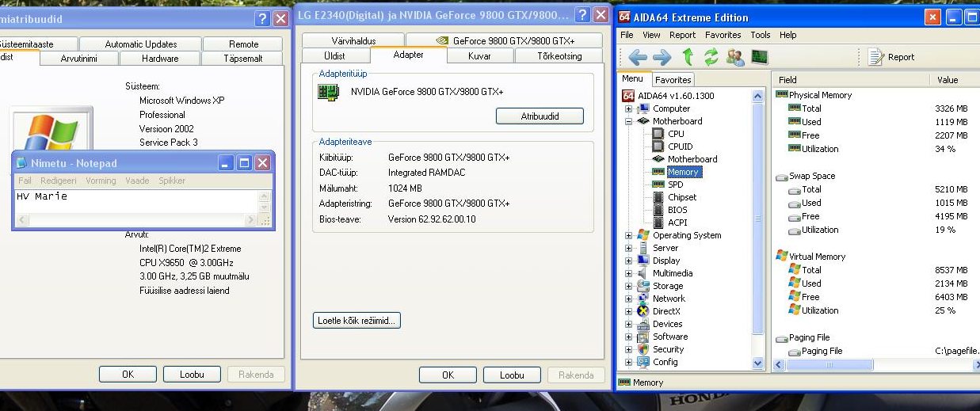The image size is (980, 411).
Task: Expand the Config node
Action: point(629,362)
